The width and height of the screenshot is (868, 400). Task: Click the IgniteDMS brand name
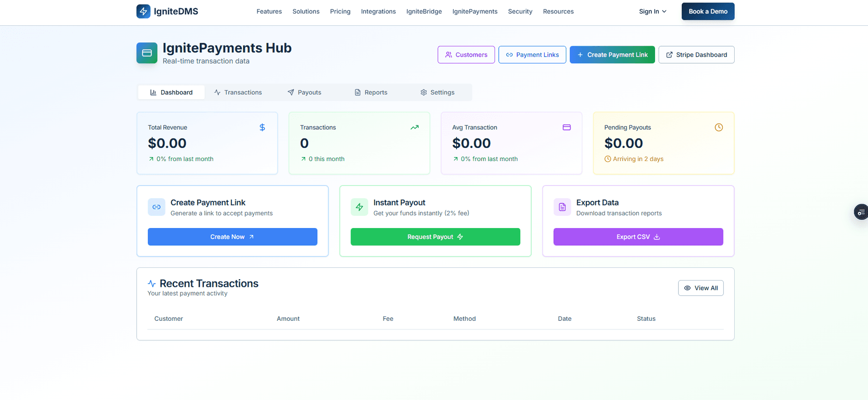176,11
